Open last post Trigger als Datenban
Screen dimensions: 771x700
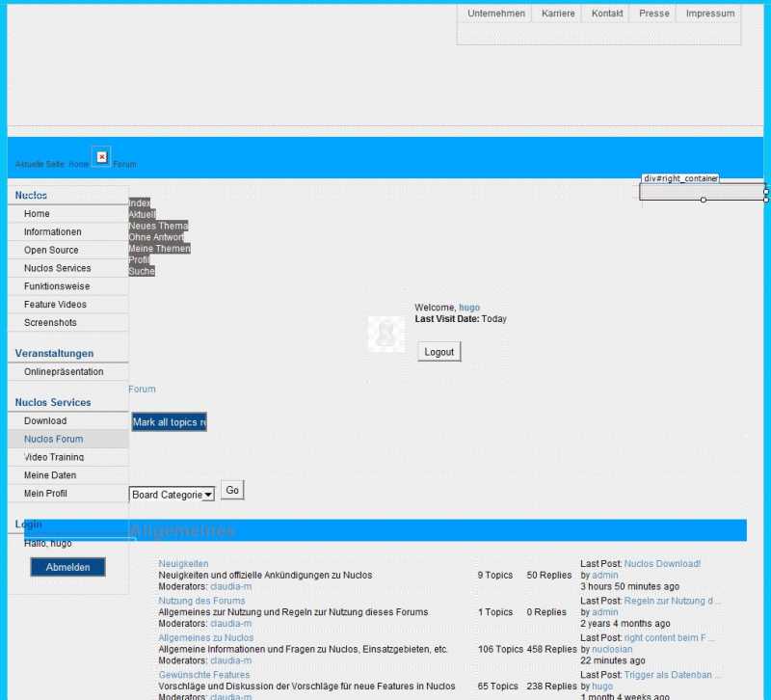[672, 674]
